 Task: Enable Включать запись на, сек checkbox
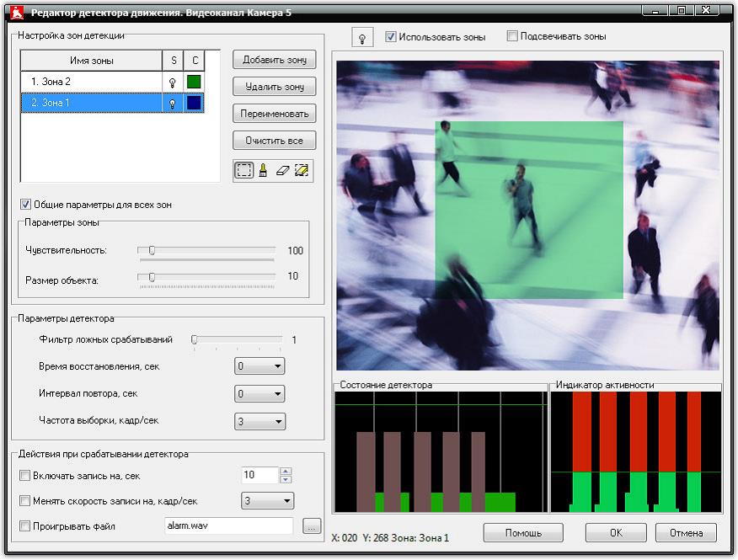(25, 476)
